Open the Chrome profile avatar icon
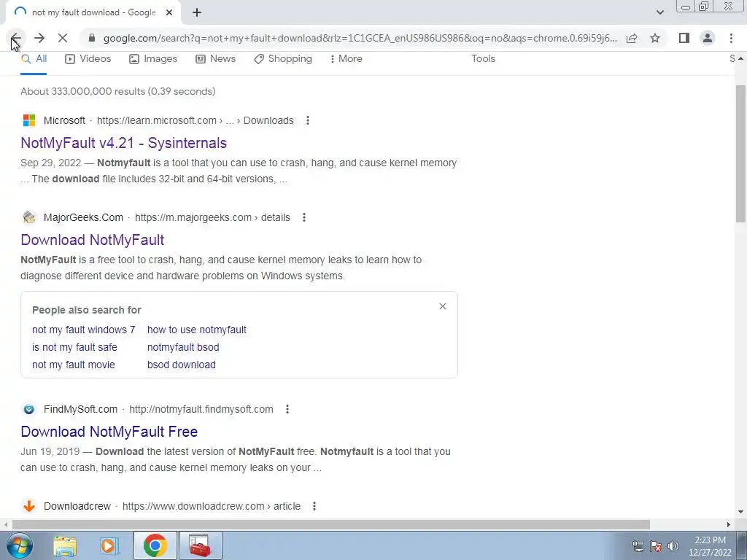 pos(708,38)
